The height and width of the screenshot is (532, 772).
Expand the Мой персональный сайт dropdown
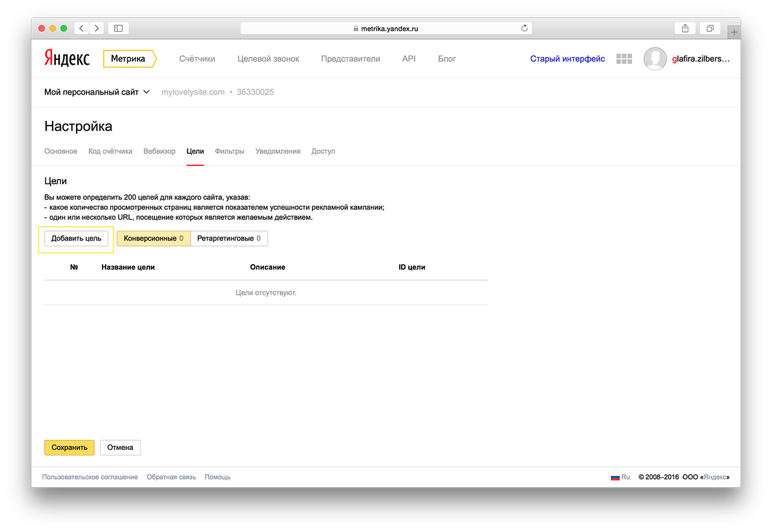tap(96, 92)
